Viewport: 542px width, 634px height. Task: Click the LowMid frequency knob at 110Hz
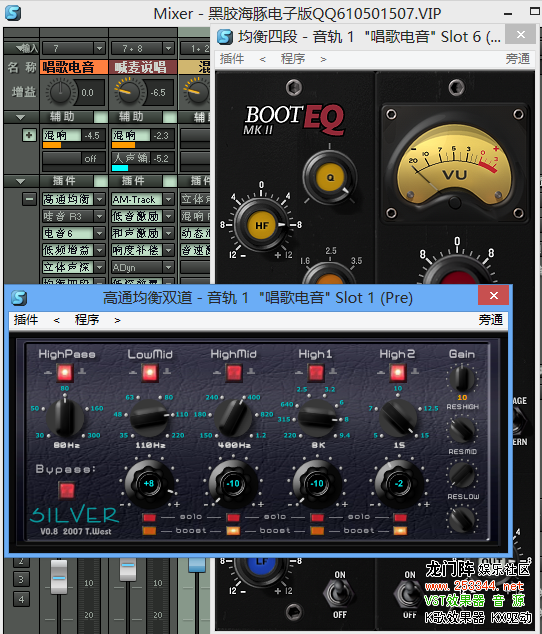pyautogui.click(x=149, y=418)
